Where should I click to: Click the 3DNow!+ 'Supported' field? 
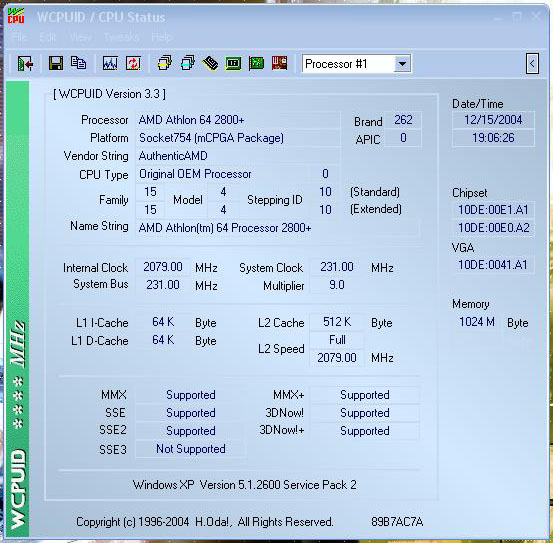[x=365, y=431]
